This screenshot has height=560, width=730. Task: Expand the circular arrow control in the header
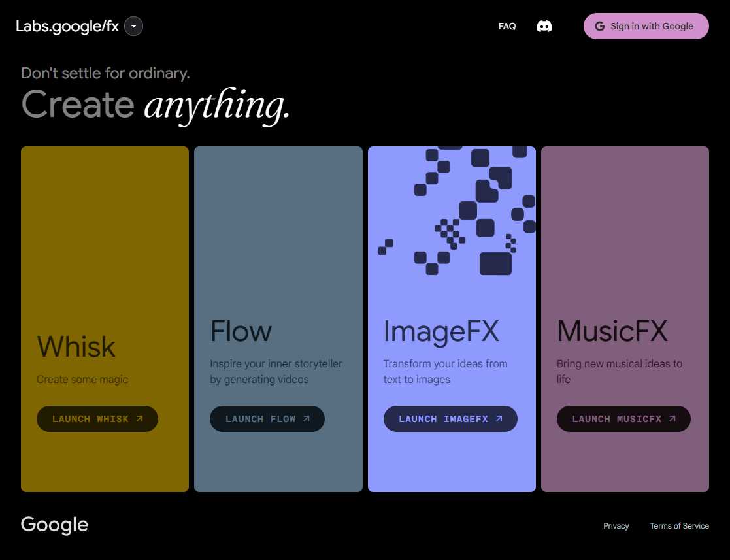point(133,26)
